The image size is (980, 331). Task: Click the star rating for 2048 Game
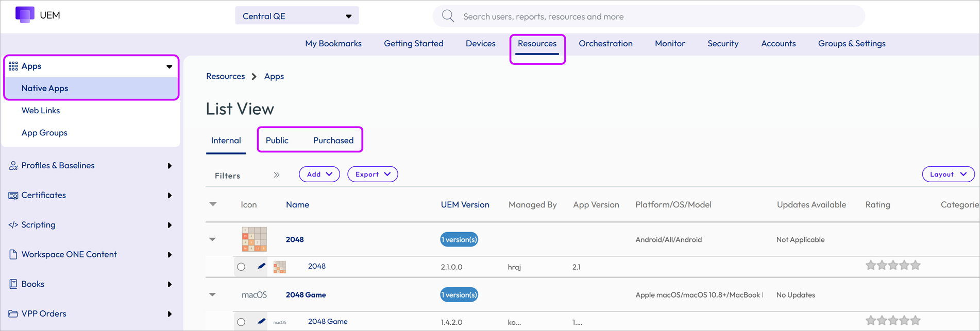893,321
